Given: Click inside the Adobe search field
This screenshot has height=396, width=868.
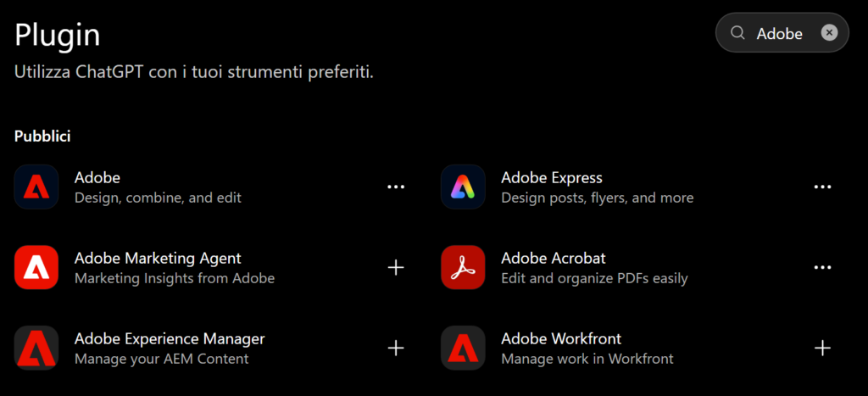Looking at the screenshot, I should pyautogui.click(x=782, y=33).
